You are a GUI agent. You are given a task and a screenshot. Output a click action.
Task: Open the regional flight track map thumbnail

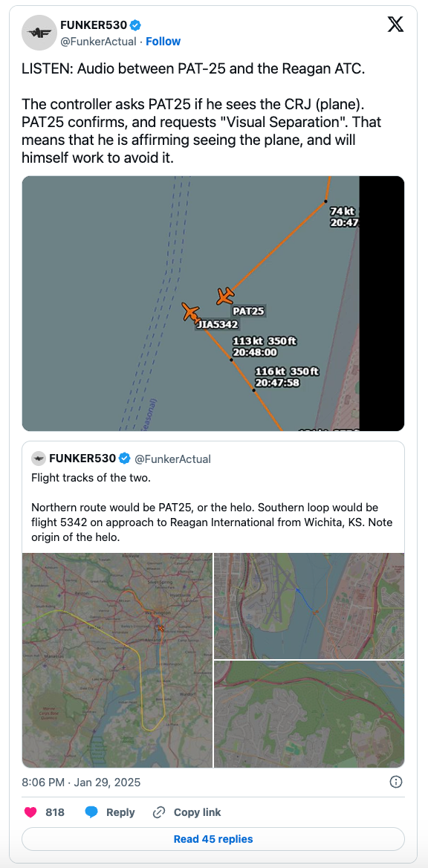coord(117,660)
